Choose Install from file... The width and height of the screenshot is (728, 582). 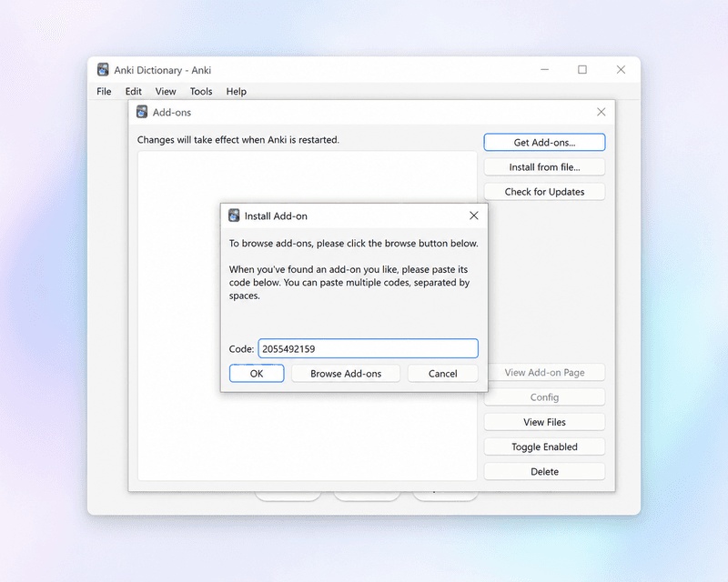(x=544, y=167)
